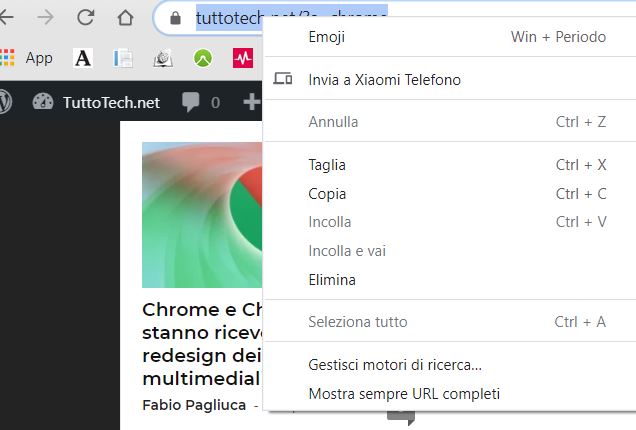Choose Invia a Xiaomi Telefono

(x=384, y=79)
